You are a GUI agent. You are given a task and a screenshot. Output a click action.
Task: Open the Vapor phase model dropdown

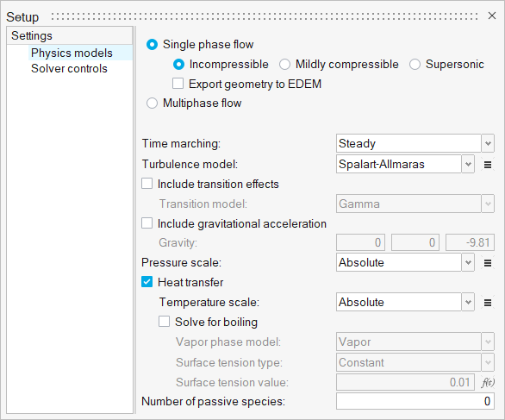coord(415,342)
